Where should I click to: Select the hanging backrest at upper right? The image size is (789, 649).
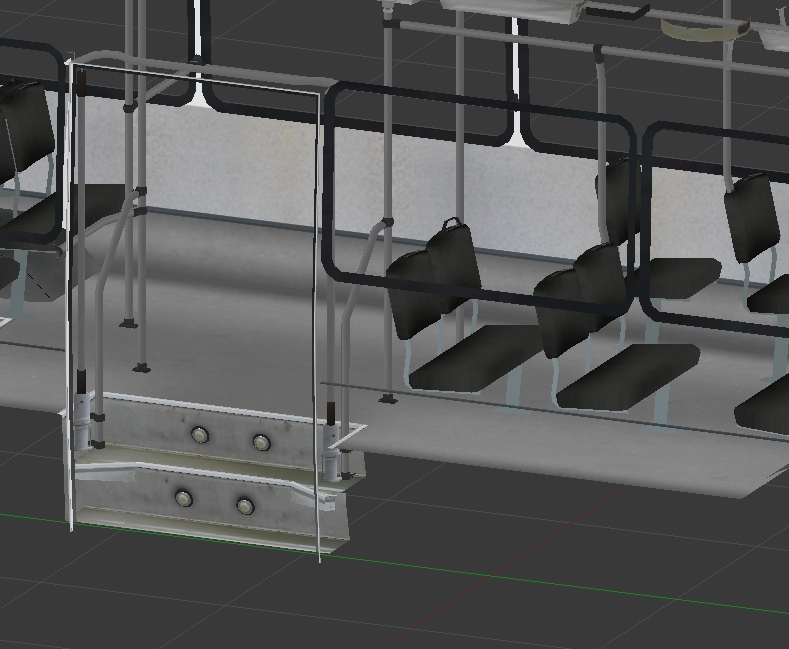(x=750, y=218)
